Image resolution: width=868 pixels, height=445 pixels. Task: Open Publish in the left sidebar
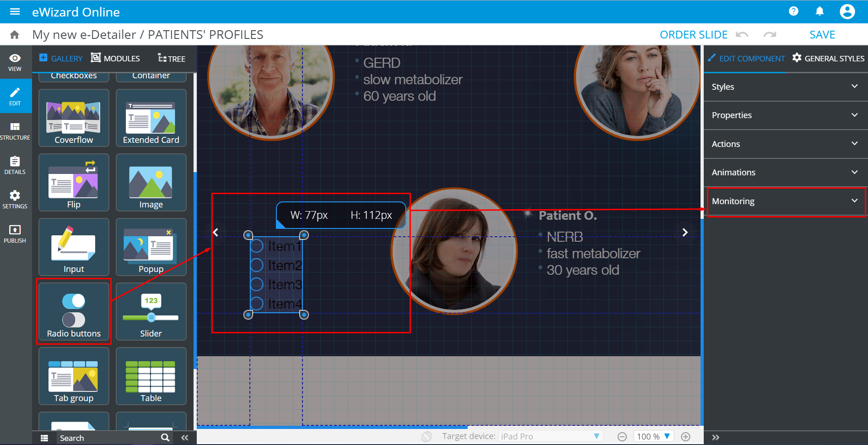15,233
